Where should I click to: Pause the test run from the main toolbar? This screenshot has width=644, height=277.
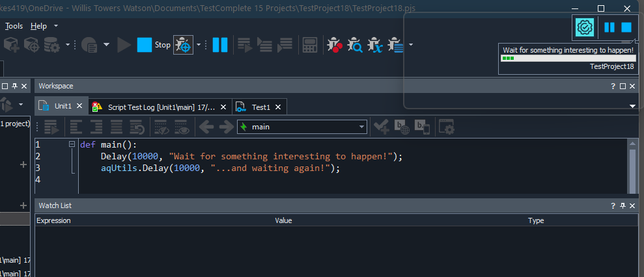click(220, 45)
